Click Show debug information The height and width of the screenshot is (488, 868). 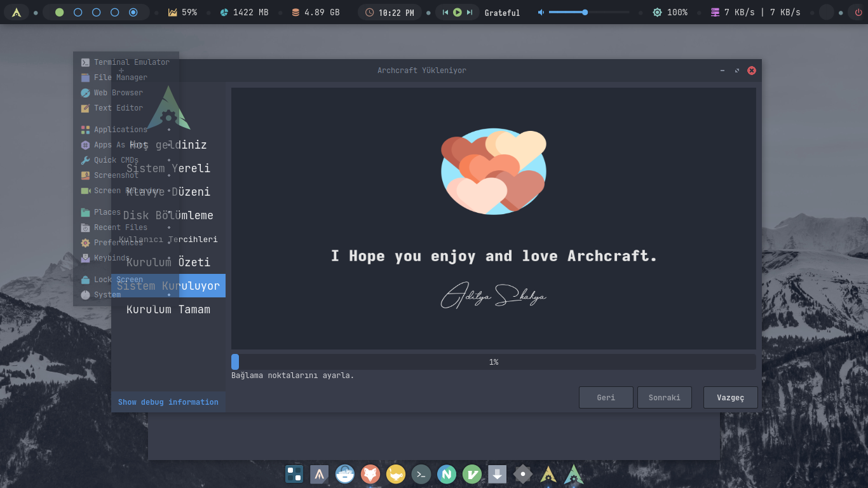pyautogui.click(x=168, y=402)
